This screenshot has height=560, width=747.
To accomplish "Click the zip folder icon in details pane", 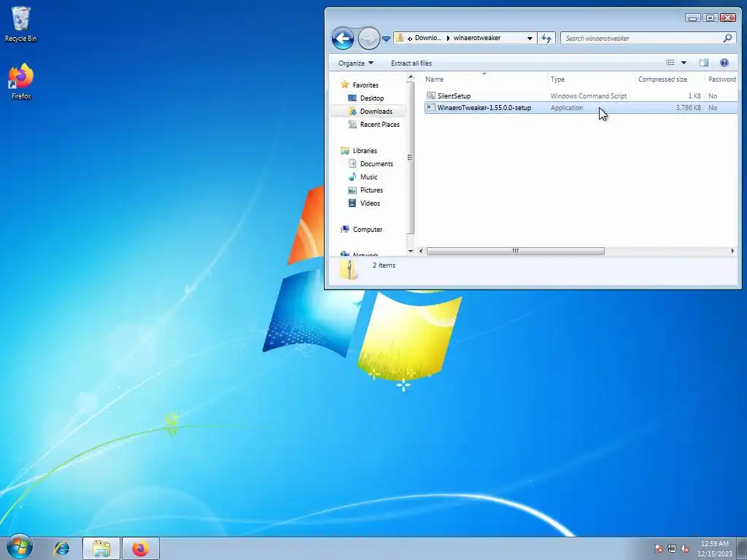I will tap(349, 269).
